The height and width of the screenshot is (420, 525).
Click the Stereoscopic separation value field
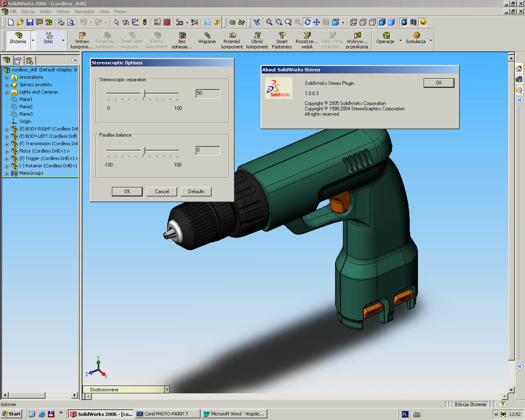[208, 94]
